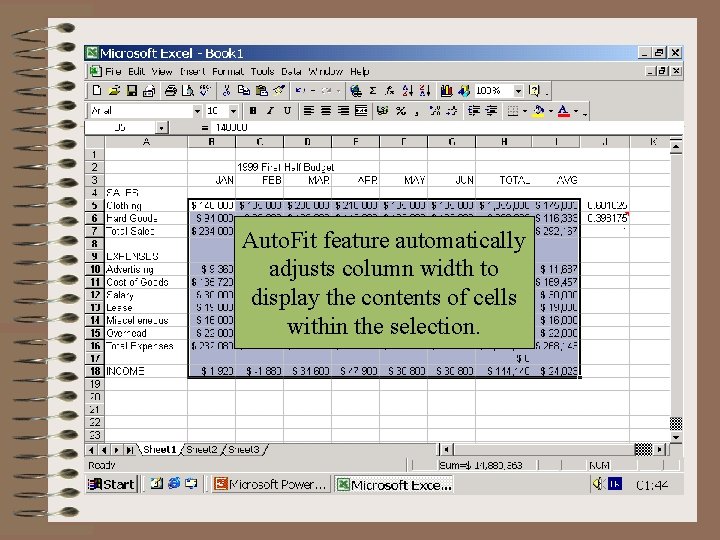This screenshot has height=540, width=720.
Task: Open the Name Box dropdown arrow
Action: 161,128
